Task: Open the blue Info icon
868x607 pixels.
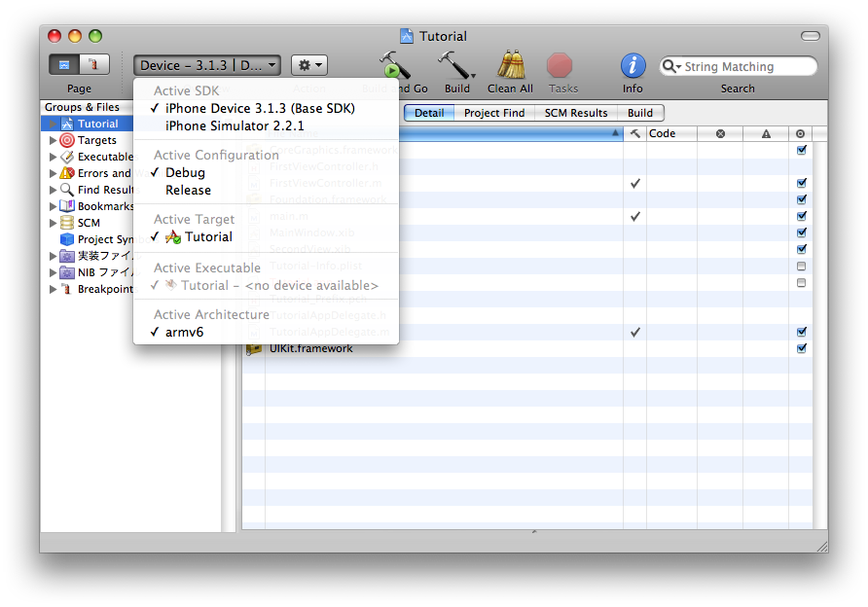Action: click(x=633, y=66)
